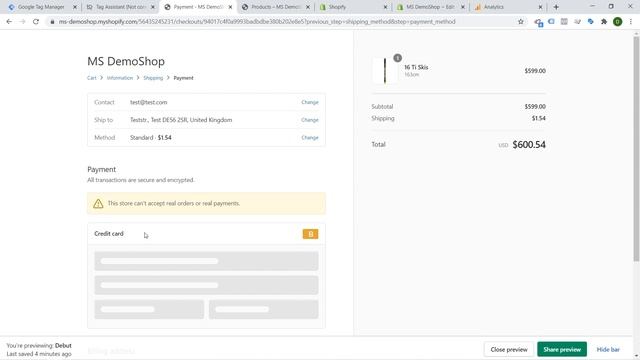Open the MS DemoShop Edit tab
The image size is (640, 360).
[x=430, y=7]
